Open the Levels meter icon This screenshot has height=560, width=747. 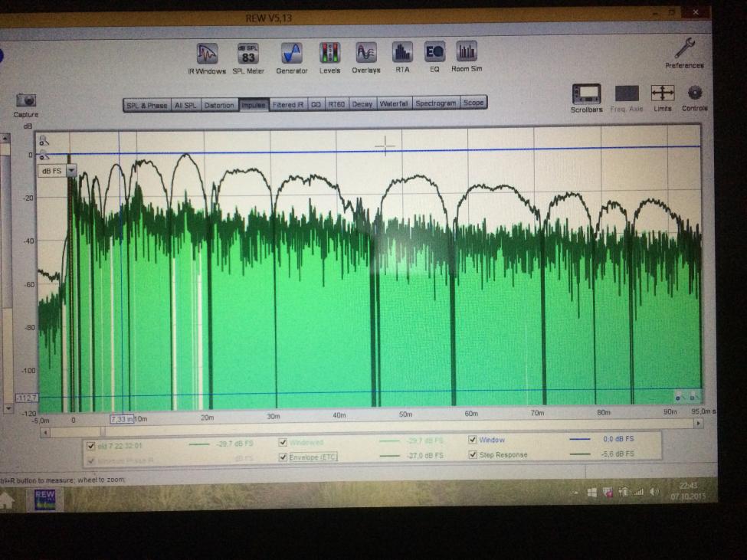point(329,54)
